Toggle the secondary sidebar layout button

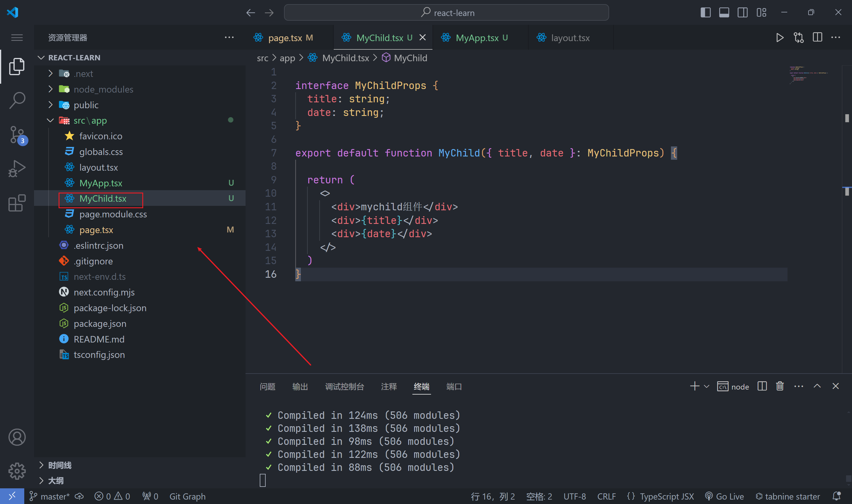coord(743,12)
